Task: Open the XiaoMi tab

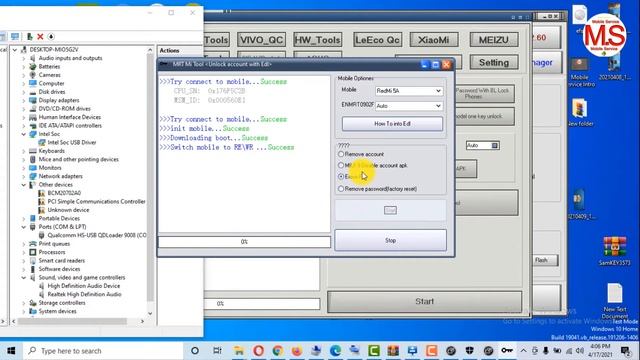Action: click(433, 40)
